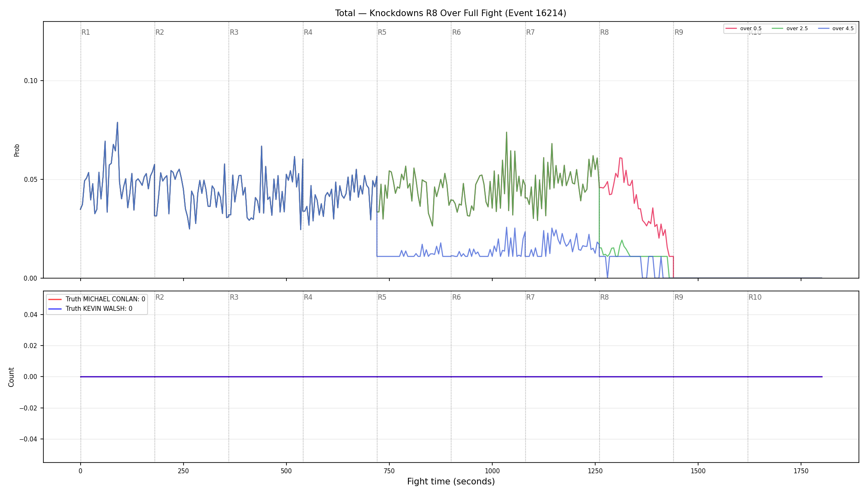Click the 250 tick on the fight time axis
Viewport: 868px width, 496px height.
184,471
